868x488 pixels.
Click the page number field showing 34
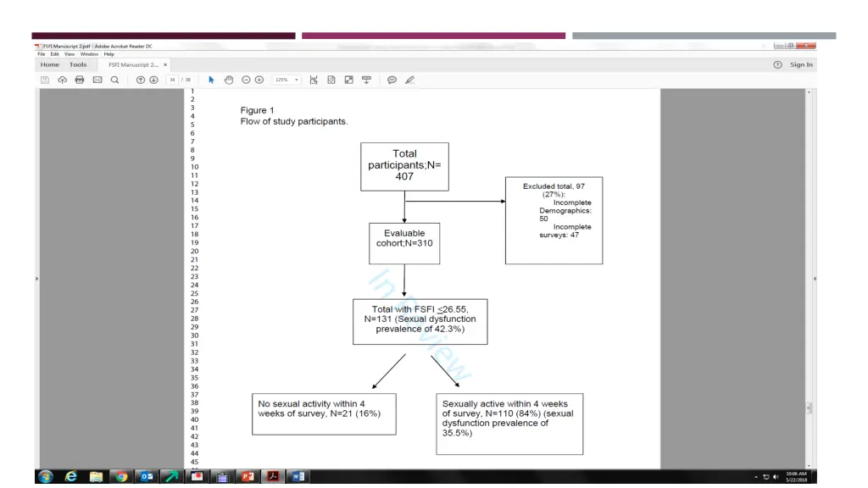point(172,80)
